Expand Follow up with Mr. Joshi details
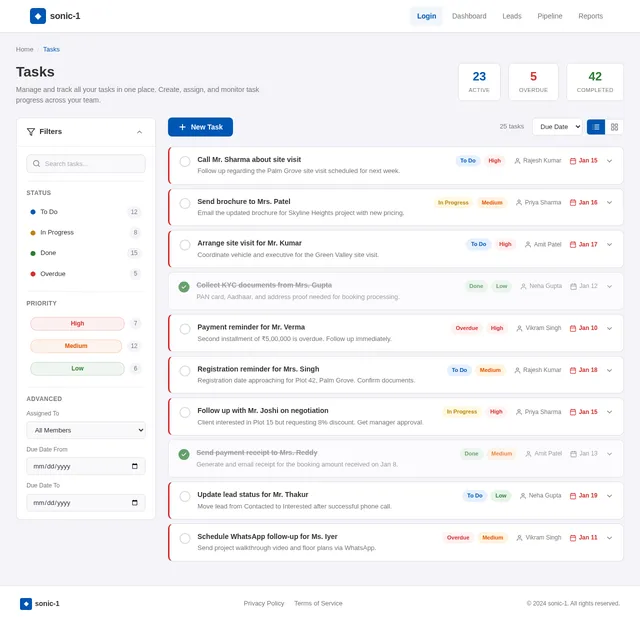The image size is (640, 622). [x=609, y=412]
